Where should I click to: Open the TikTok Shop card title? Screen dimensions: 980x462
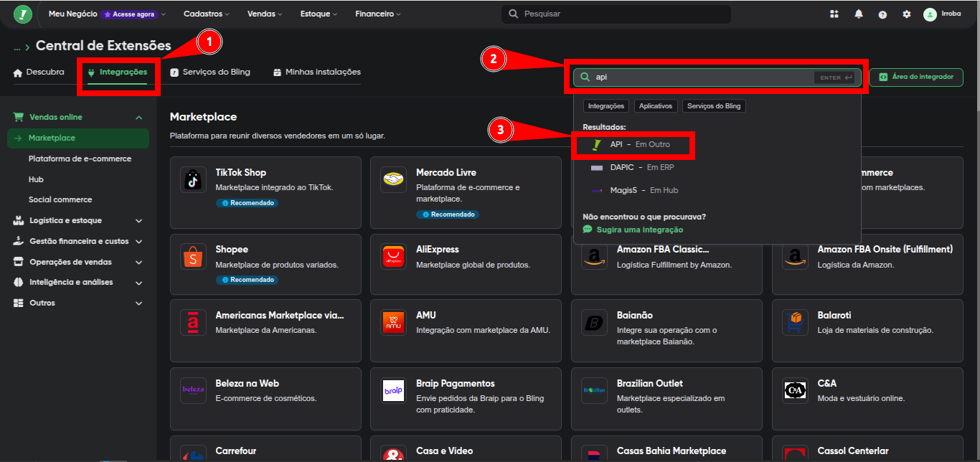(x=241, y=172)
